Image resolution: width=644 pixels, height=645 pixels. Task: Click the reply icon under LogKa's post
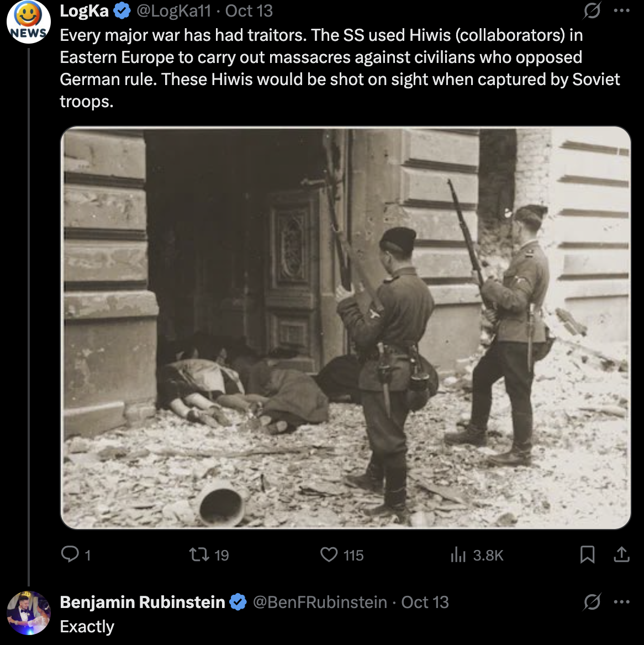click(70, 554)
